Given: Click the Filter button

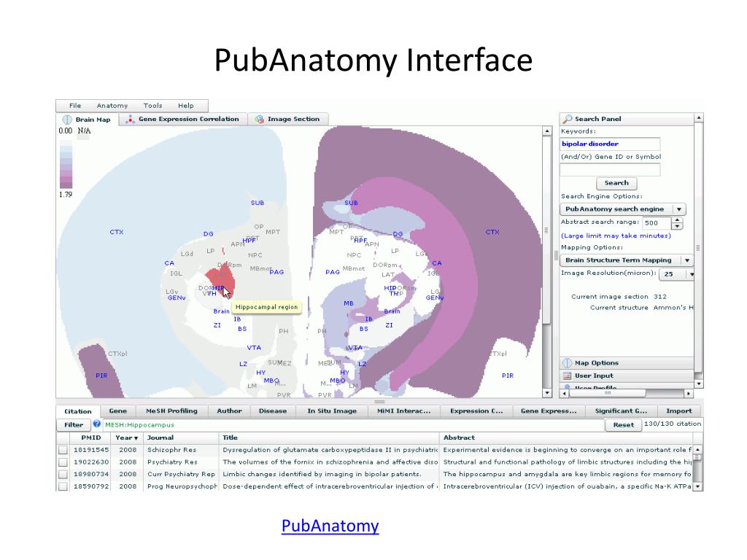Looking at the screenshot, I should (x=74, y=425).
